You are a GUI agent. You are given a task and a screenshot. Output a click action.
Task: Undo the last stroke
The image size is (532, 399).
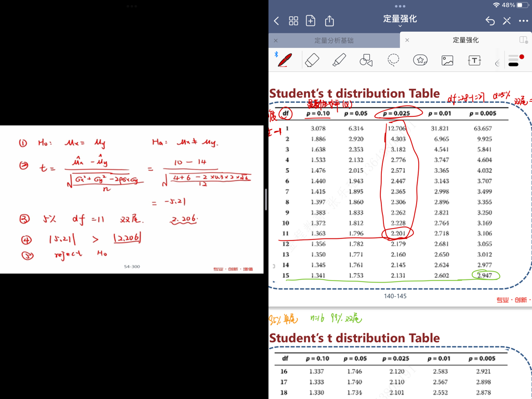pyautogui.click(x=490, y=21)
